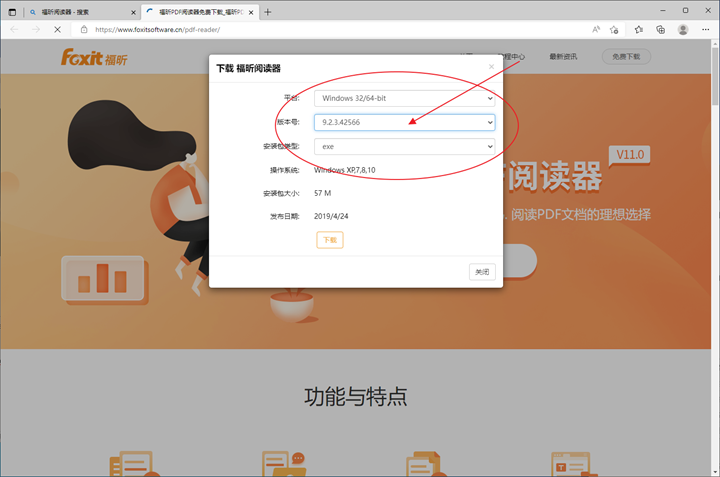The width and height of the screenshot is (720, 477).
Task: Click the 关闭 button in dialog
Action: 482,272
